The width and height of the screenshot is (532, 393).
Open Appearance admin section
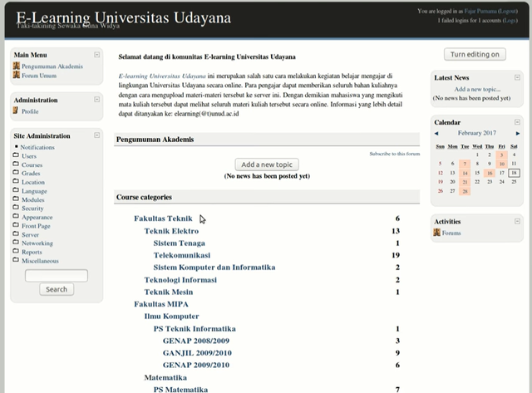(x=37, y=217)
